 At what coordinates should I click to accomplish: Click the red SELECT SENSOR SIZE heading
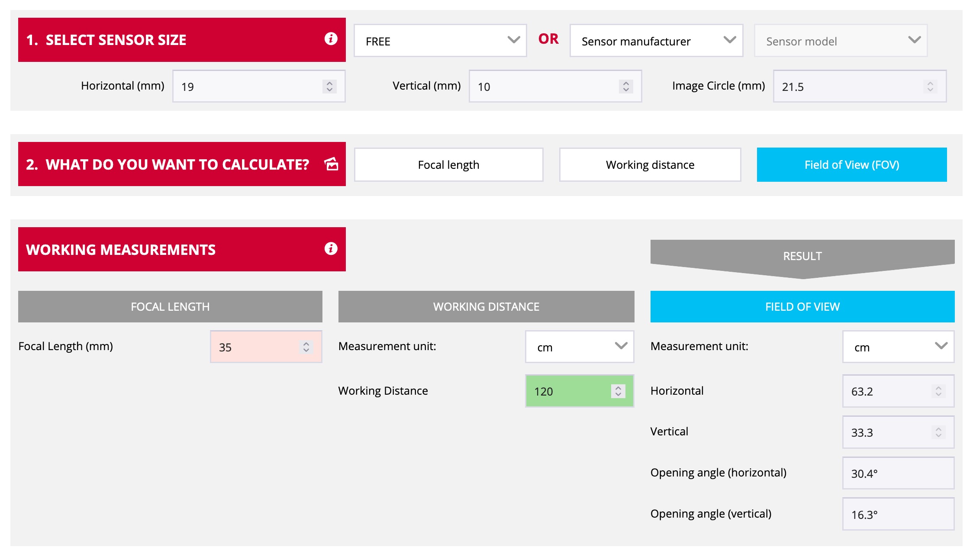[182, 40]
